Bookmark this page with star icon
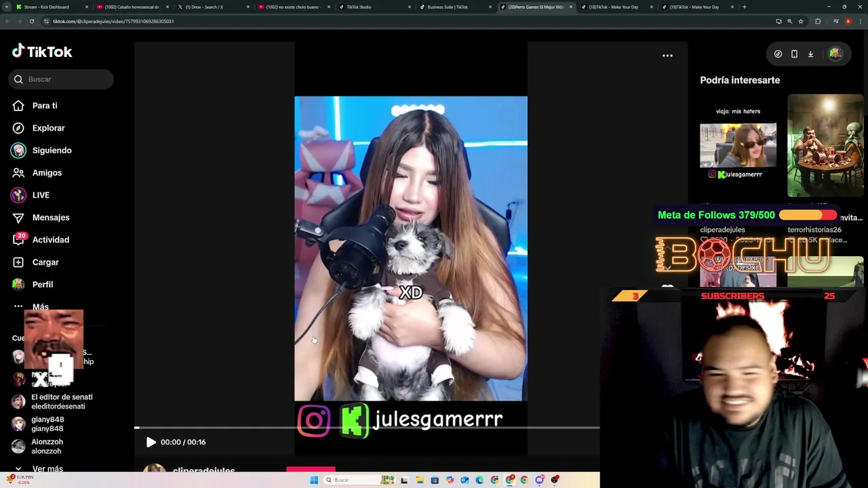 pyautogui.click(x=801, y=21)
